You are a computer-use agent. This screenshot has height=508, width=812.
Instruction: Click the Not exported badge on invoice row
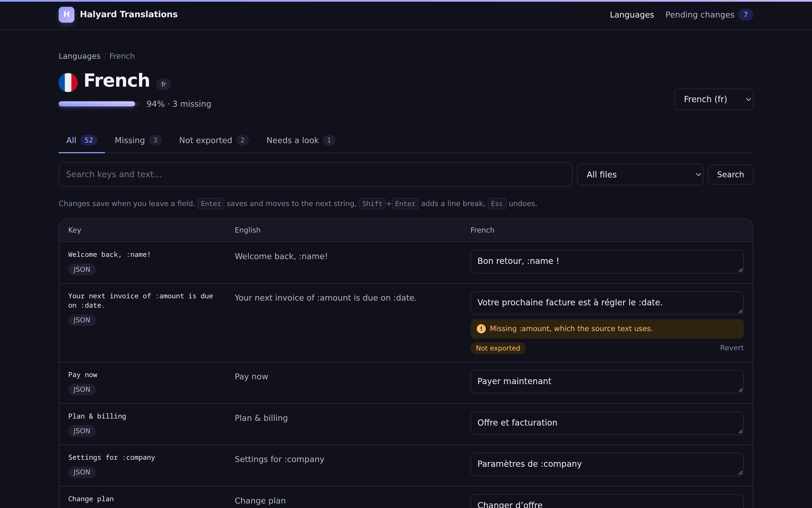pyautogui.click(x=498, y=348)
